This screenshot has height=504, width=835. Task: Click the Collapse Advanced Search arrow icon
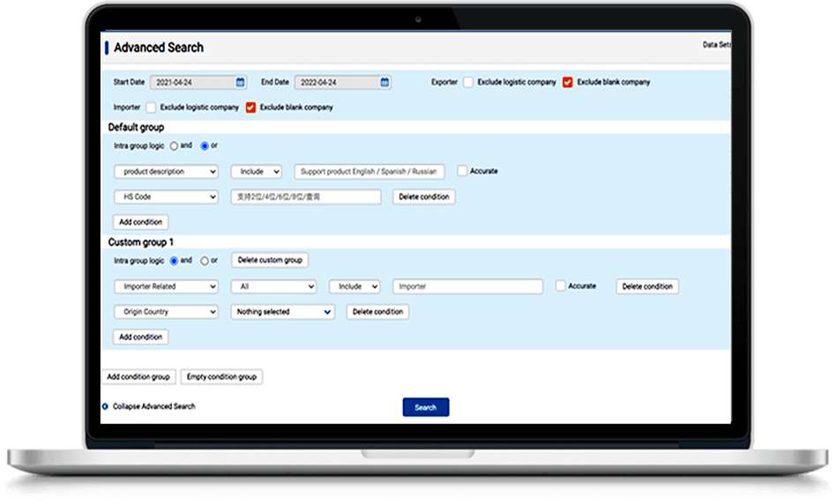point(105,406)
